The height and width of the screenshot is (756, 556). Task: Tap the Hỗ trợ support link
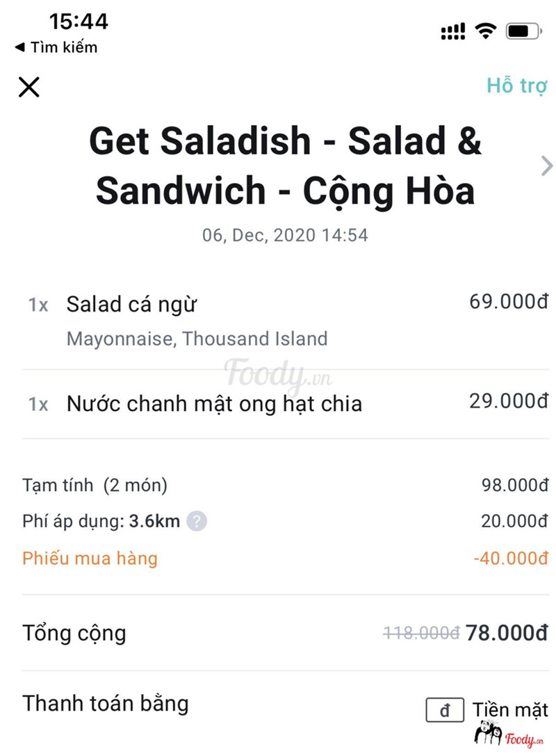pos(517,86)
